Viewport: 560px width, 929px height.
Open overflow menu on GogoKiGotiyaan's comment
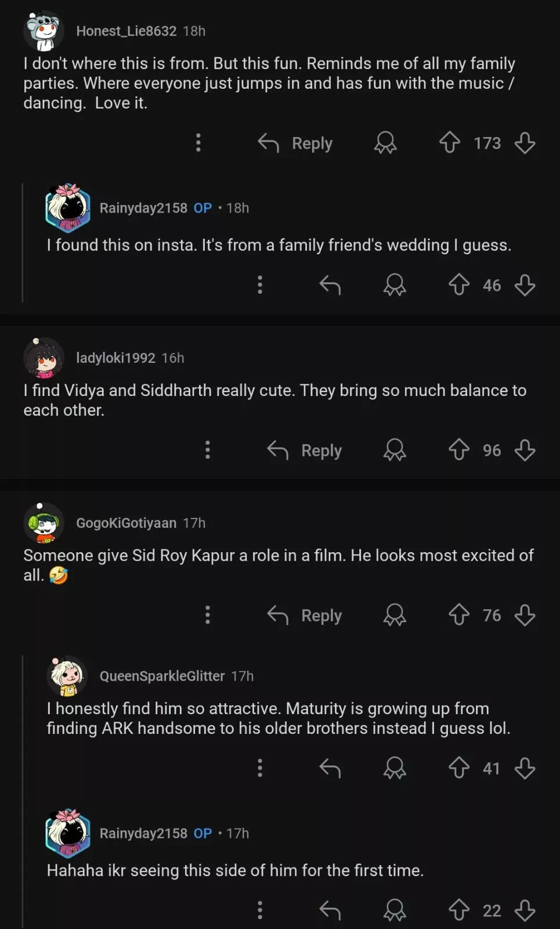(208, 615)
